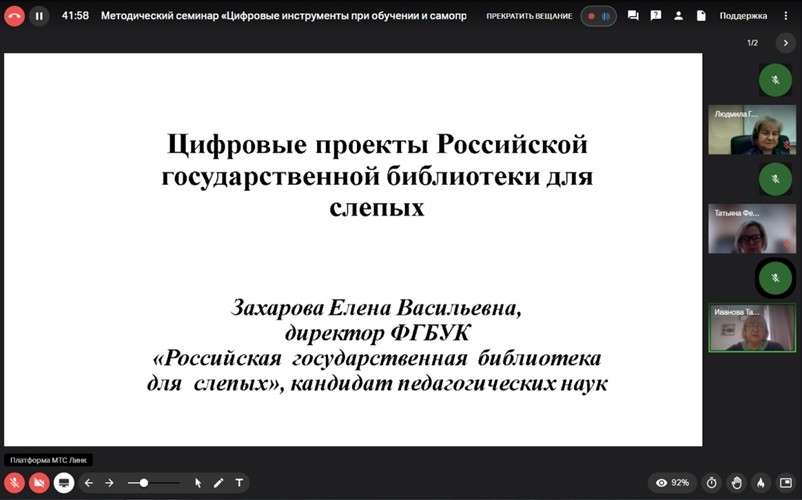
Task: Show the participants list icon
Action: pyautogui.click(x=679, y=16)
